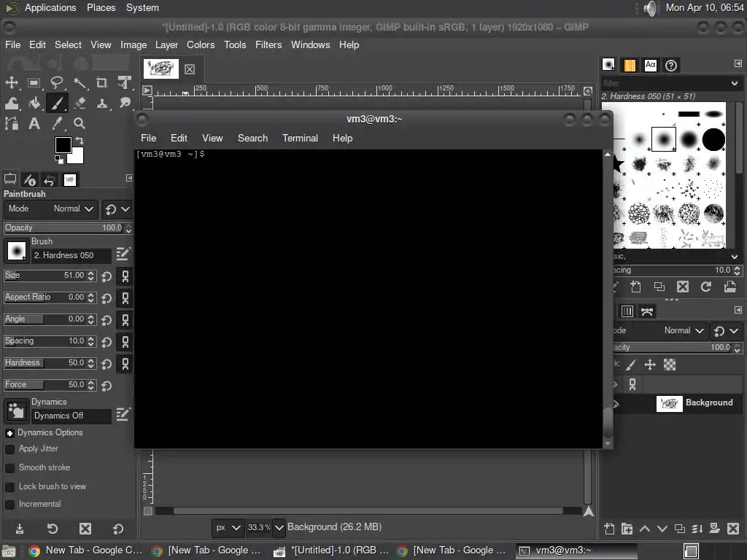Adjust the Opacity slider in tool options

click(63, 227)
